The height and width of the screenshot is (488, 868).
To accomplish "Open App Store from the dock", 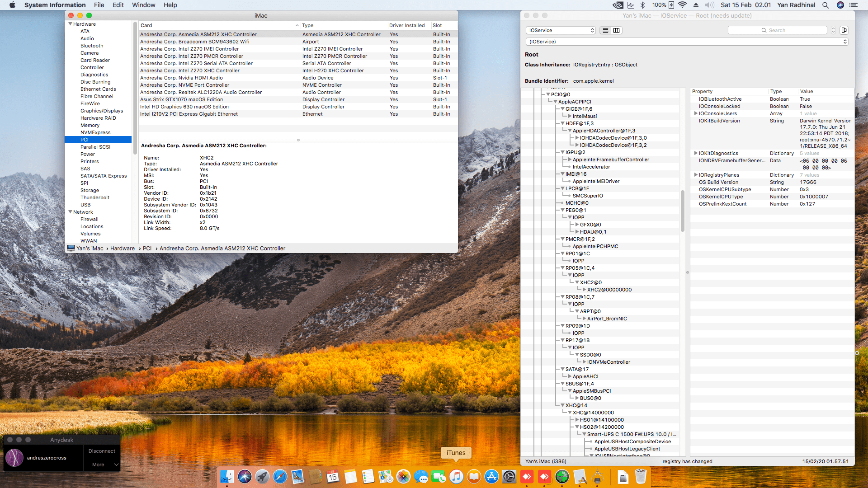I will 491,477.
